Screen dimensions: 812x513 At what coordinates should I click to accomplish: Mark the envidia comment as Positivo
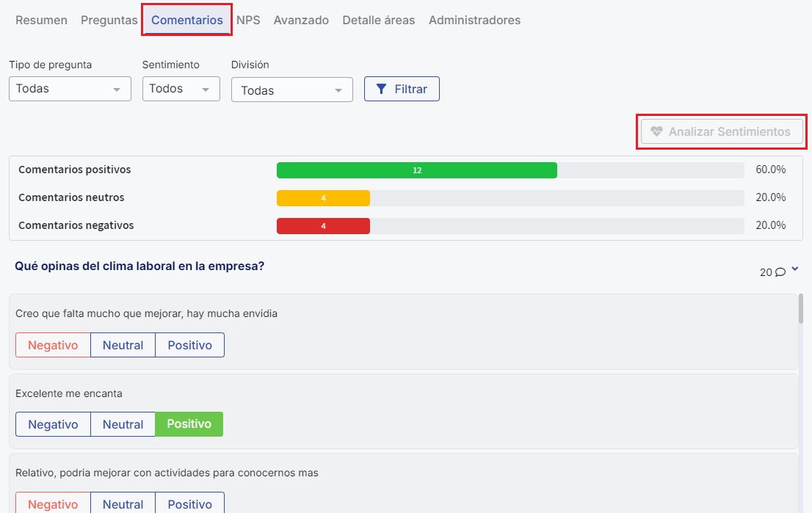coord(189,345)
